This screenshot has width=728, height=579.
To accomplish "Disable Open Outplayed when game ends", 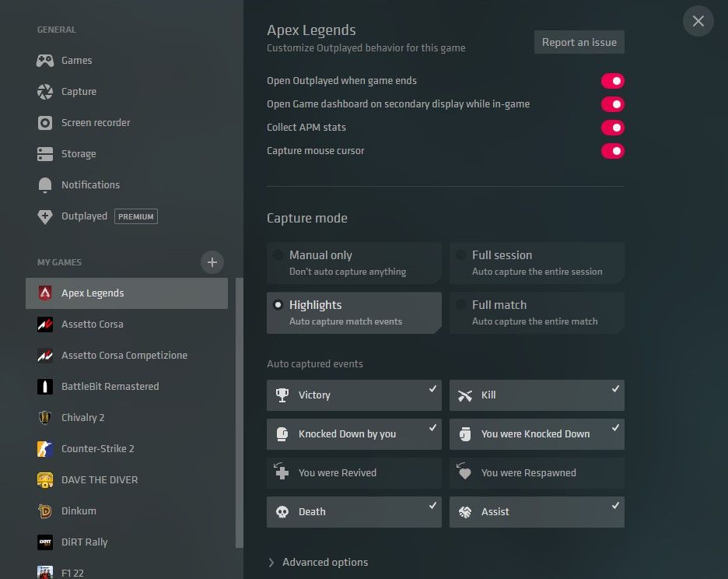I will pos(612,81).
